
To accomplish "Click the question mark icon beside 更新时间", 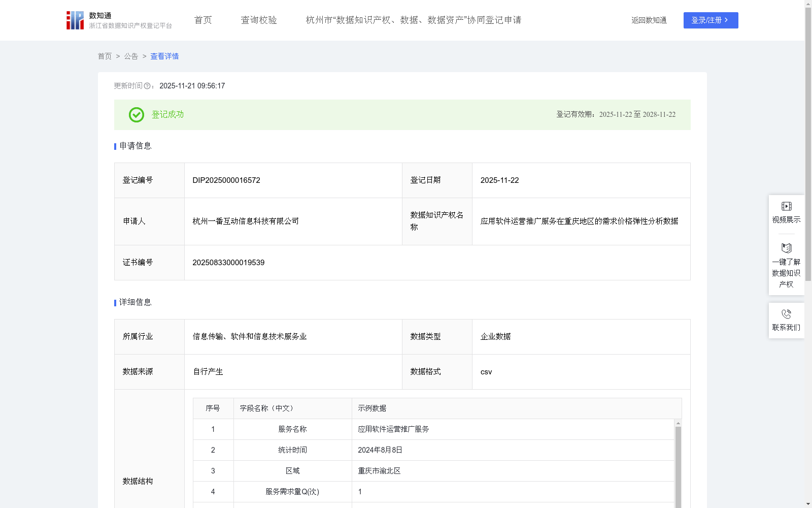I will pos(147,86).
